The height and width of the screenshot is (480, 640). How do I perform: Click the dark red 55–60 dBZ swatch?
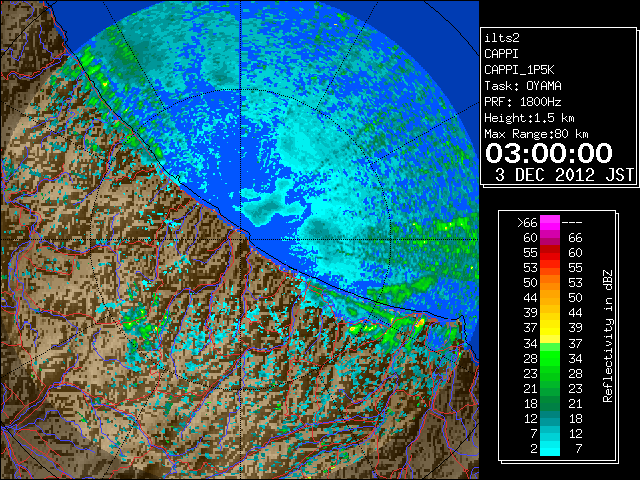(x=550, y=253)
